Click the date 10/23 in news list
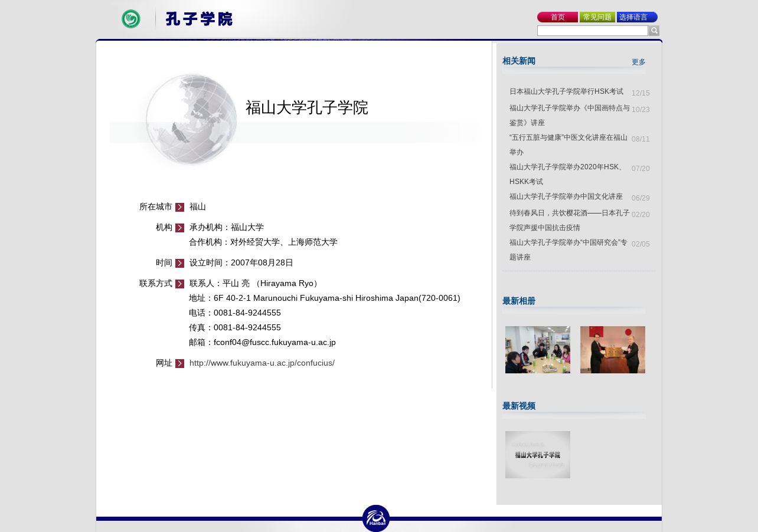Screen dimensions: 758x532 tap(641, 110)
